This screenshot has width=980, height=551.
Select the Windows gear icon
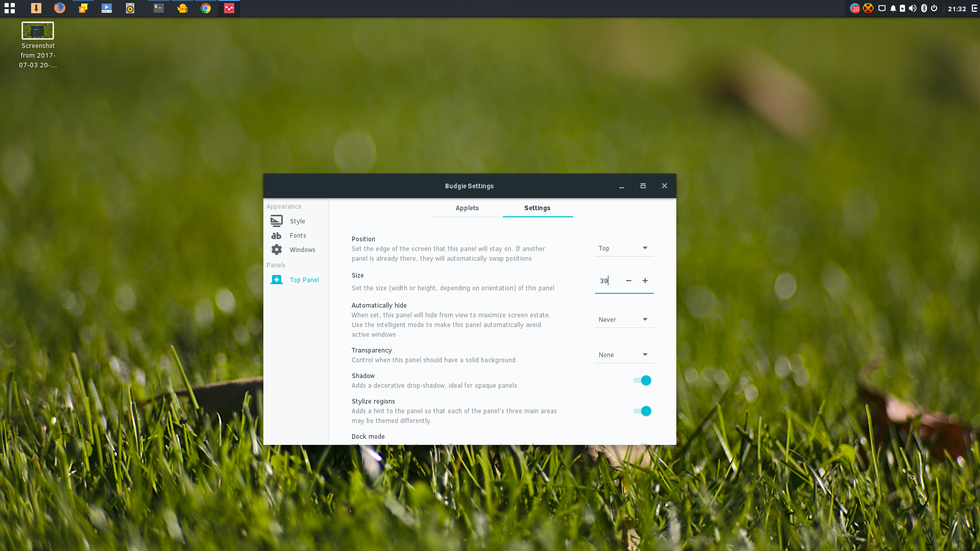click(x=277, y=249)
